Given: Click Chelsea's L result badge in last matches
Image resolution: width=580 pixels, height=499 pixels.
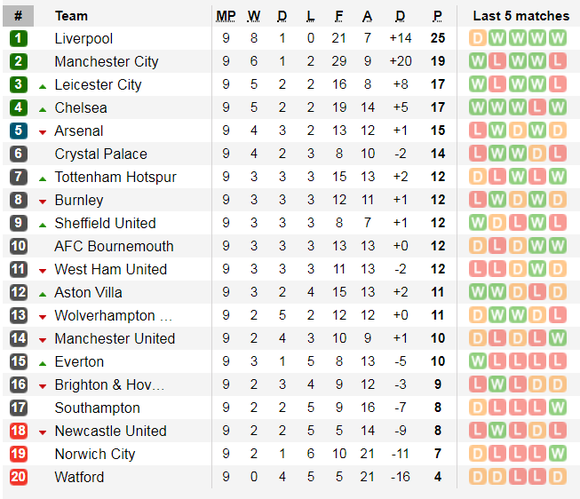Looking at the screenshot, I should point(537,107).
